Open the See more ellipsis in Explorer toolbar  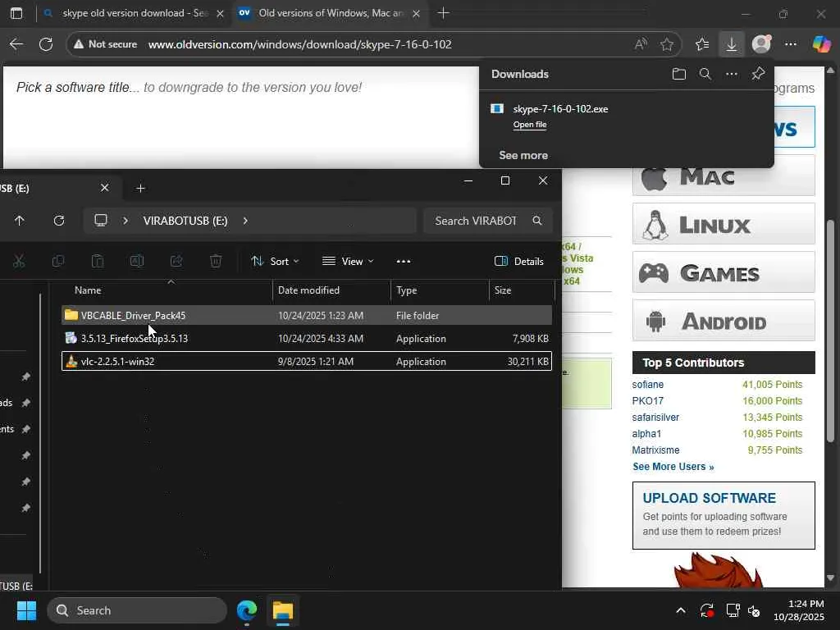tap(404, 262)
